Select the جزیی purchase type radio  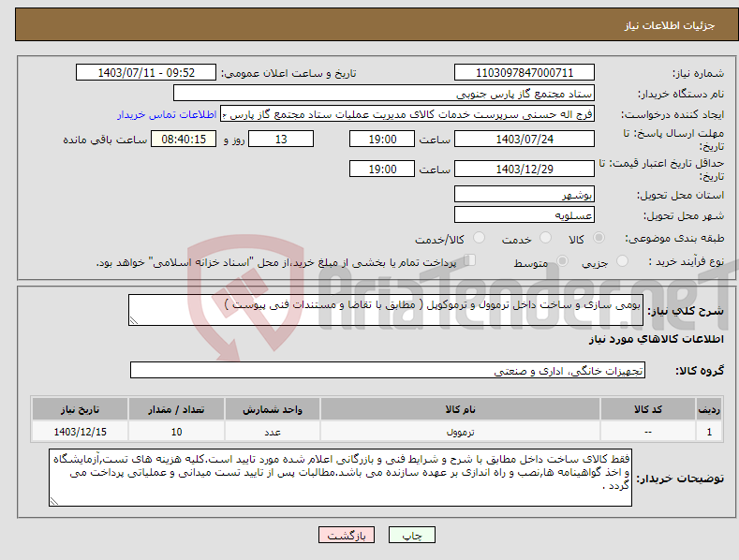(622, 261)
